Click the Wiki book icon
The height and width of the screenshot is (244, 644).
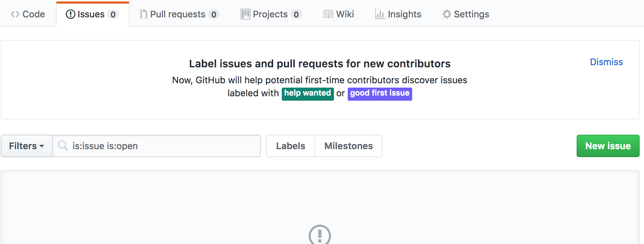(329, 14)
